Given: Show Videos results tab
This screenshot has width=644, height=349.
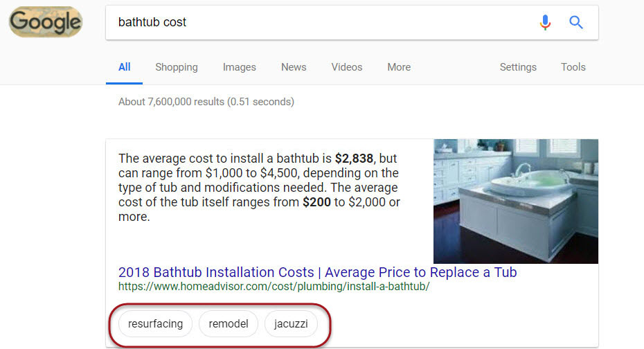Looking at the screenshot, I should [347, 67].
